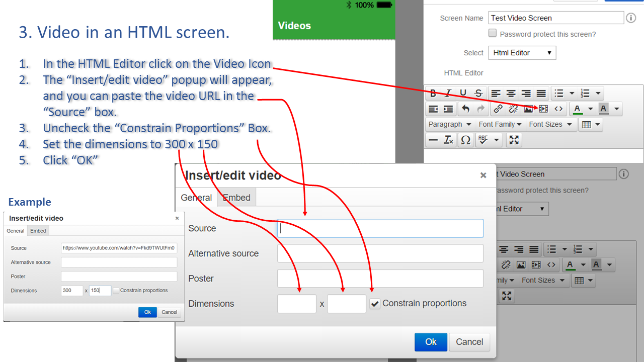
Task: Toggle bold formatting in the HTML editor
Action: [x=433, y=94]
